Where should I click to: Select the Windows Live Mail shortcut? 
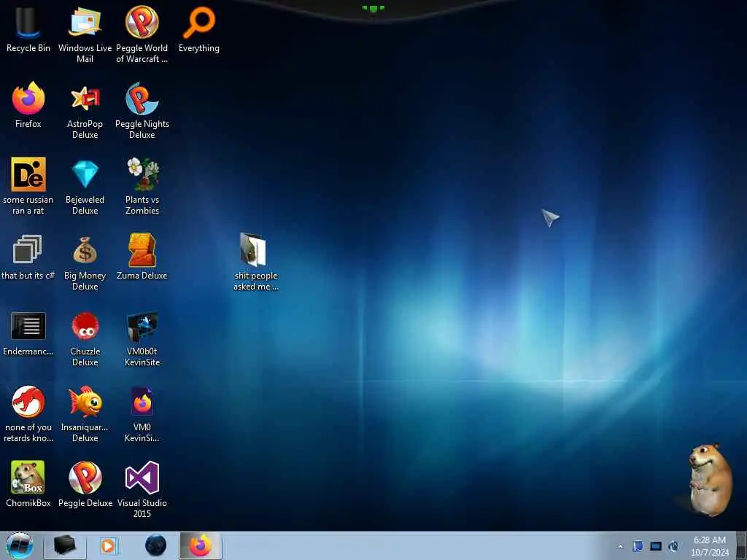point(85,35)
